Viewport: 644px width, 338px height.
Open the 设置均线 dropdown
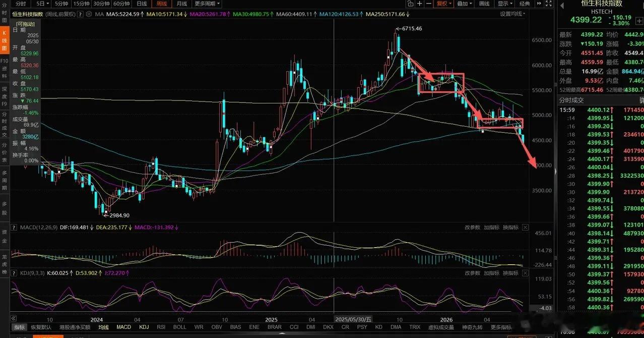point(512,14)
